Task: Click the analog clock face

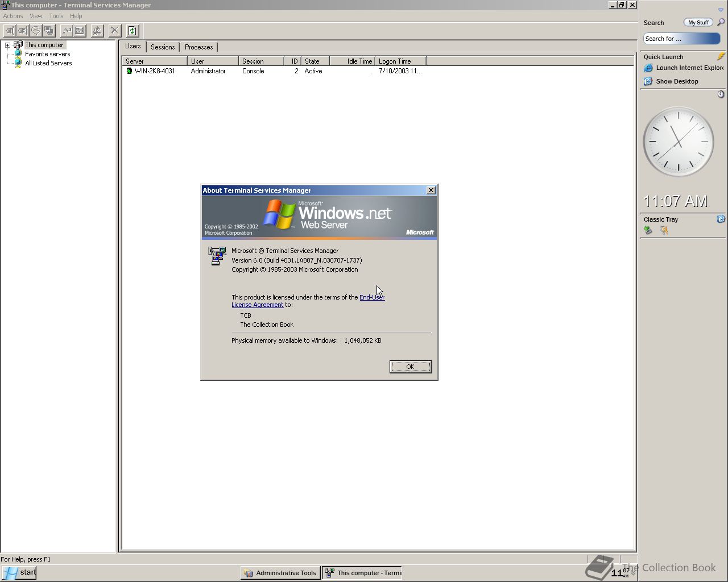Action: click(679, 142)
